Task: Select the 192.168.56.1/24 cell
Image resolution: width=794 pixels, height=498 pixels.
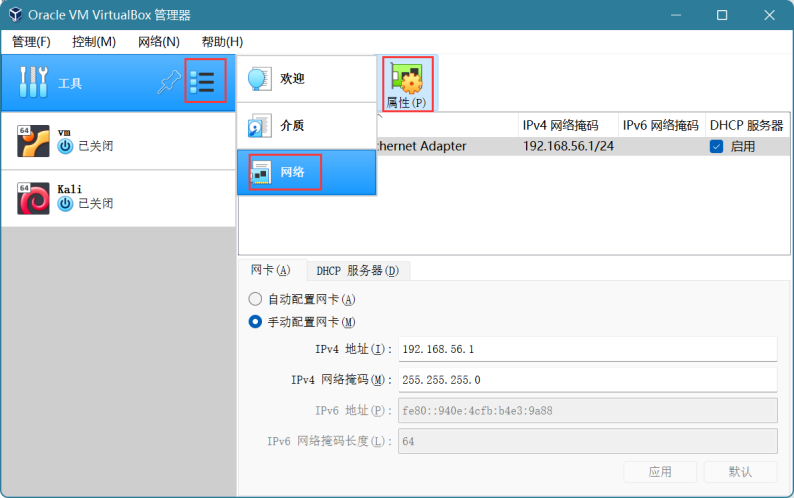Action: pyautogui.click(x=568, y=146)
